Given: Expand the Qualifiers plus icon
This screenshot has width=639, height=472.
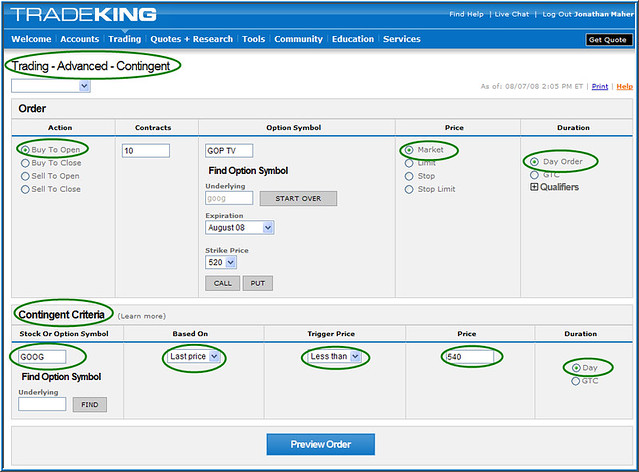Looking at the screenshot, I should point(534,187).
